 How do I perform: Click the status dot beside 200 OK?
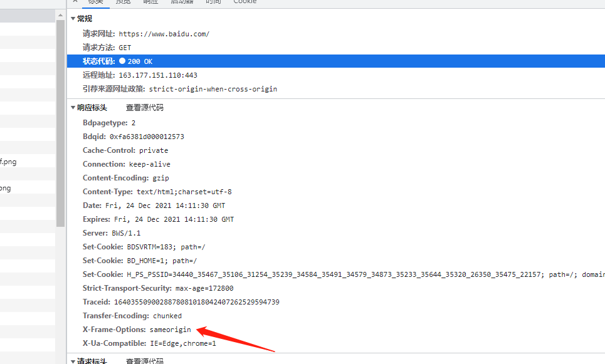[x=122, y=61]
